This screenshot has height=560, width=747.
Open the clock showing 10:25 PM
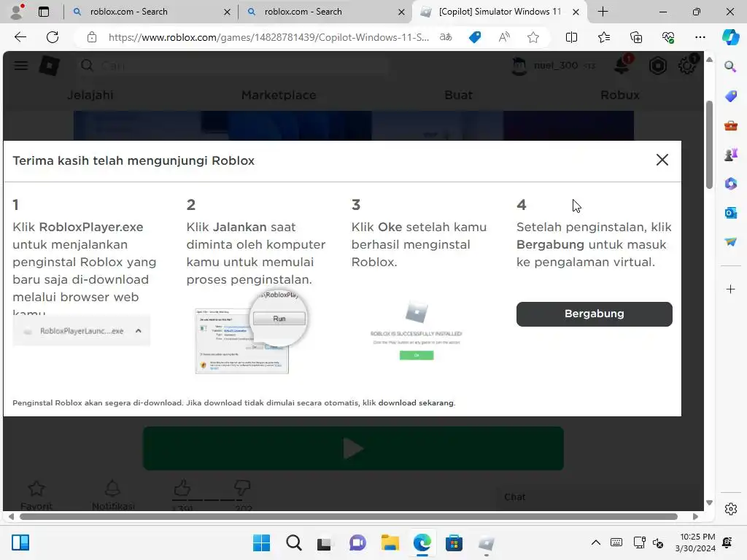point(695,542)
